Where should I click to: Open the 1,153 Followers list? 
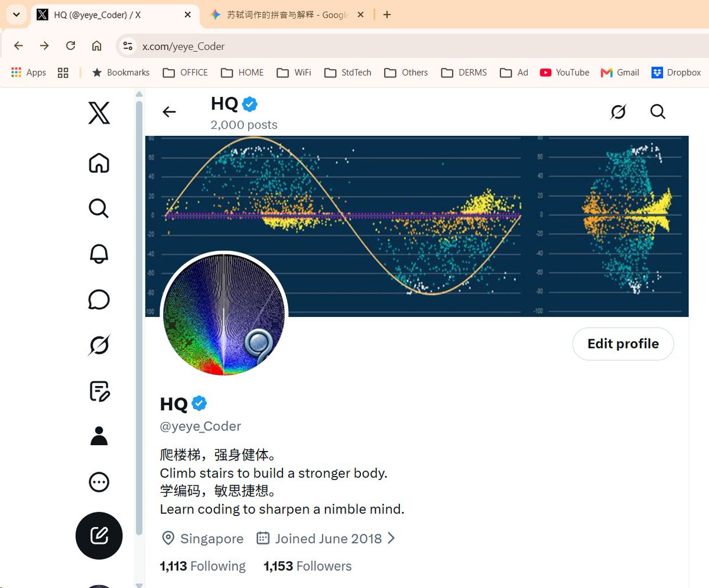(307, 566)
